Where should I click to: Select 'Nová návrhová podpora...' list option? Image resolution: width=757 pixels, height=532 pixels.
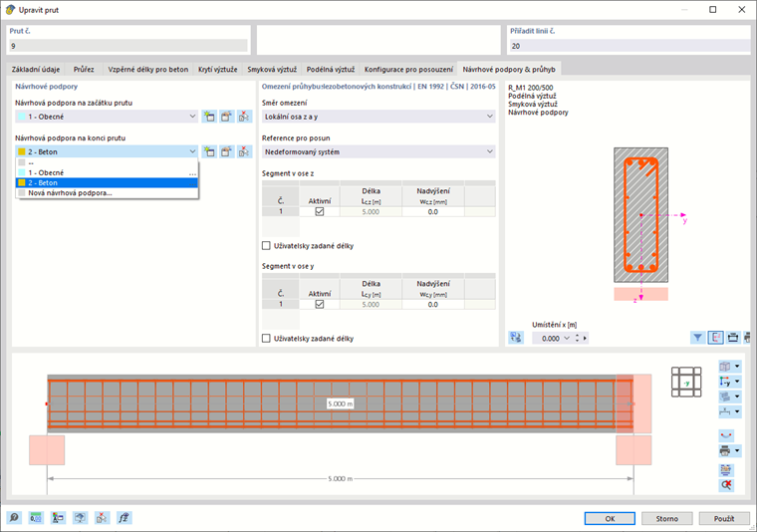coord(107,193)
